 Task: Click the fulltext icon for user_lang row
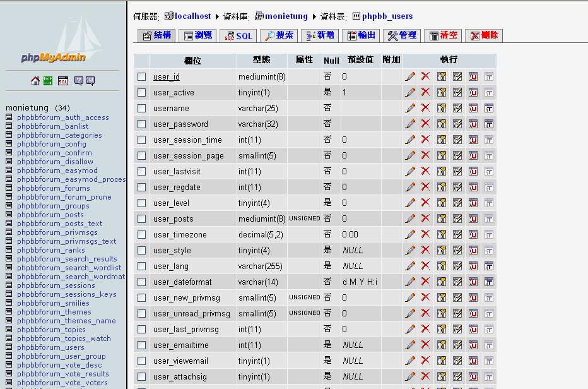[x=489, y=266]
